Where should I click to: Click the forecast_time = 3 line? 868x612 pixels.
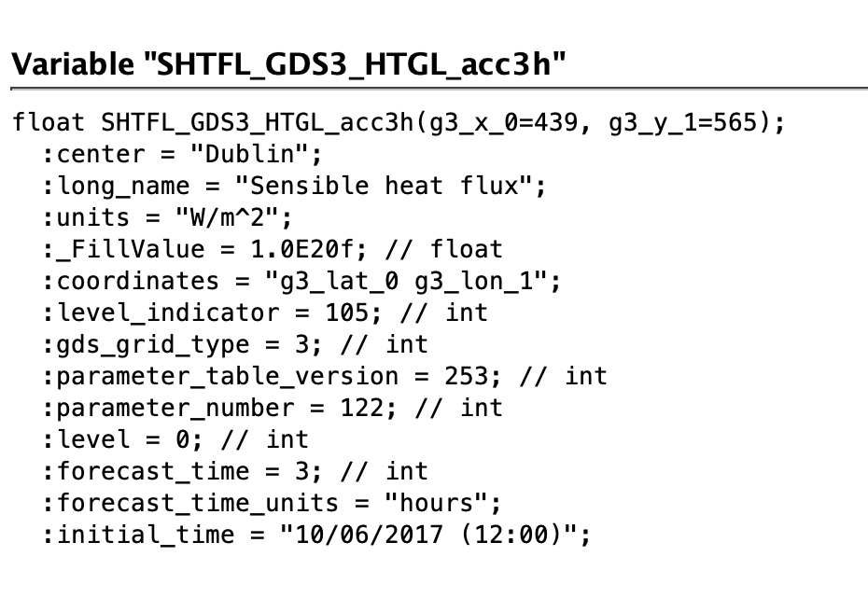point(234,471)
